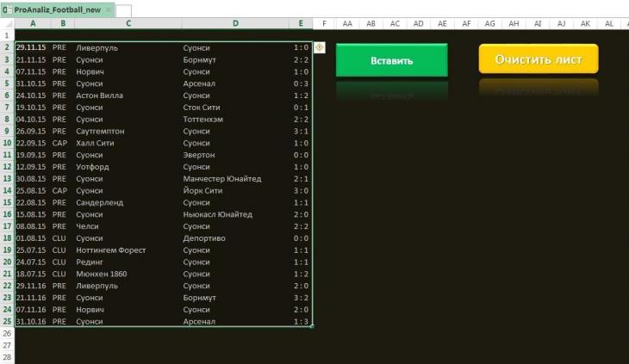Select column C header
Viewport: 629px width, 364px height.
128,23
